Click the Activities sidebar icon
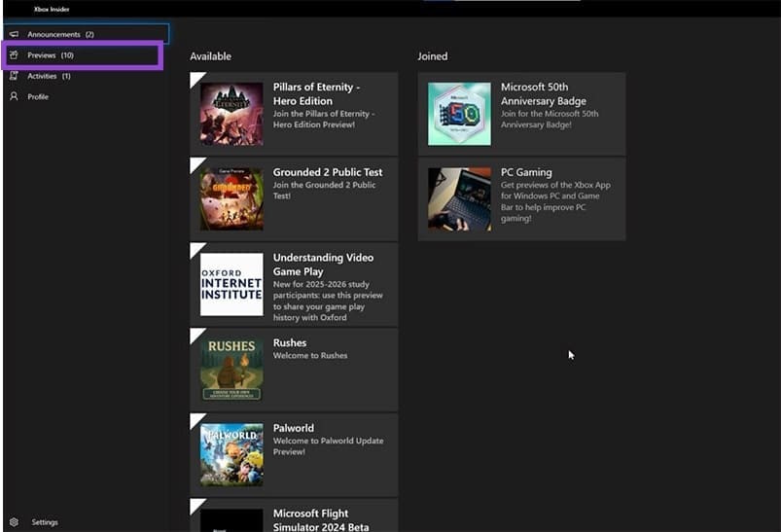Viewport: 781px width, 532px height. (14, 76)
